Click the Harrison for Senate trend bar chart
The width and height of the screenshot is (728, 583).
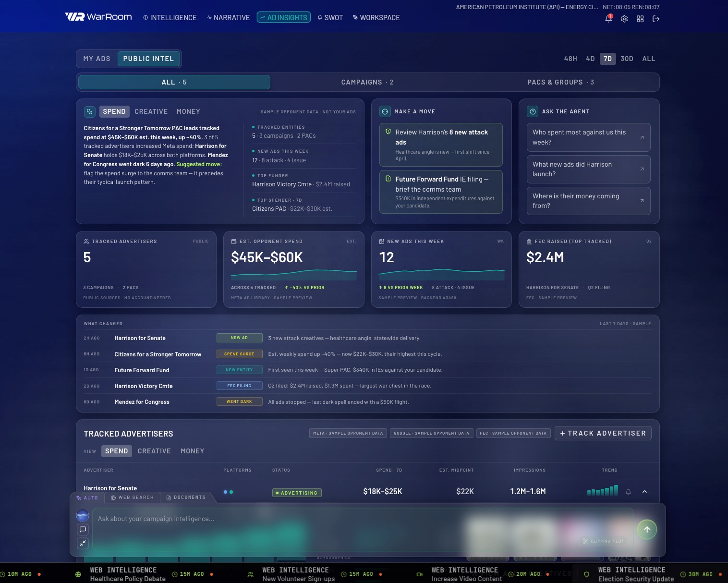(603, 490)
